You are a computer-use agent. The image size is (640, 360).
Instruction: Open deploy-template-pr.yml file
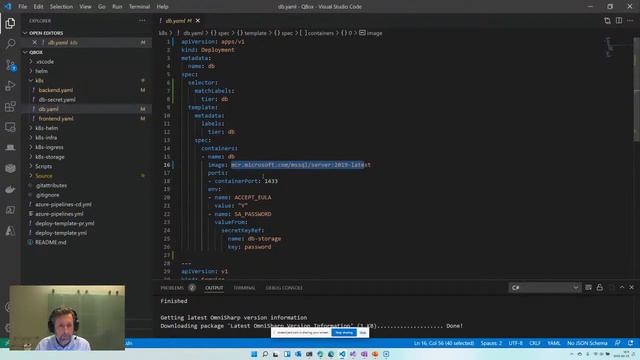[x=64, y=224]
